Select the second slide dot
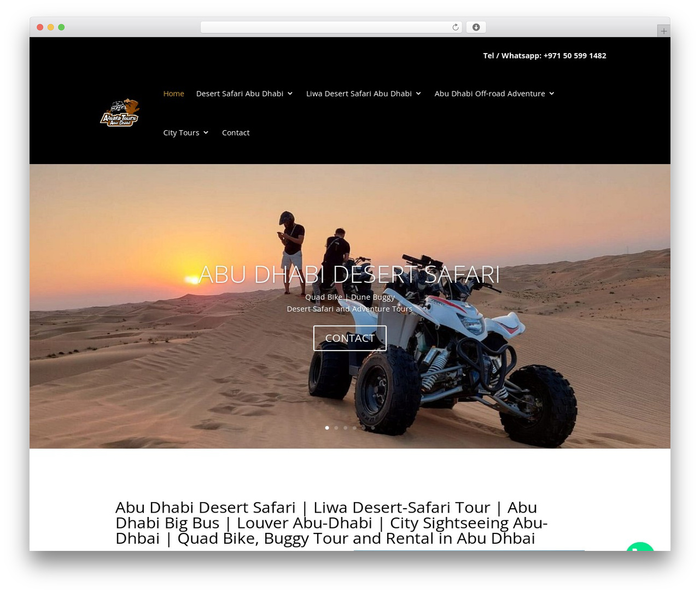This screenshot has height=593, width=700. (336, 428)
